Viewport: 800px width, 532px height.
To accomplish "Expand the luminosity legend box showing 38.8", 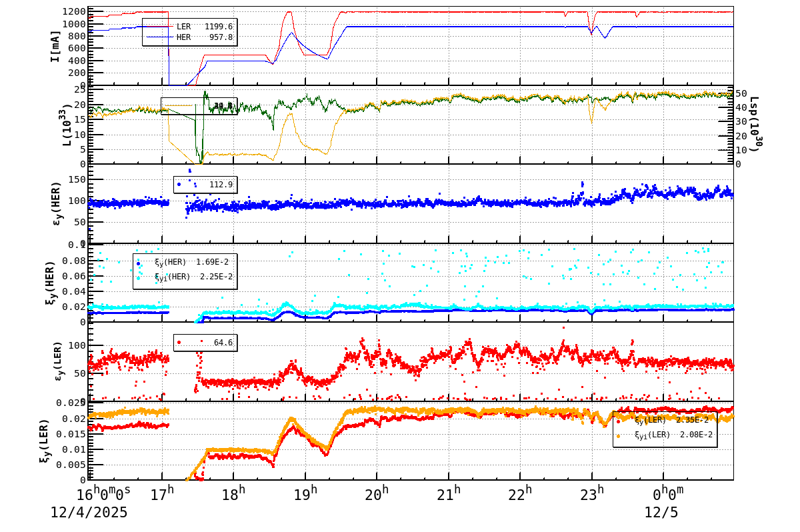I will [200, 105].
